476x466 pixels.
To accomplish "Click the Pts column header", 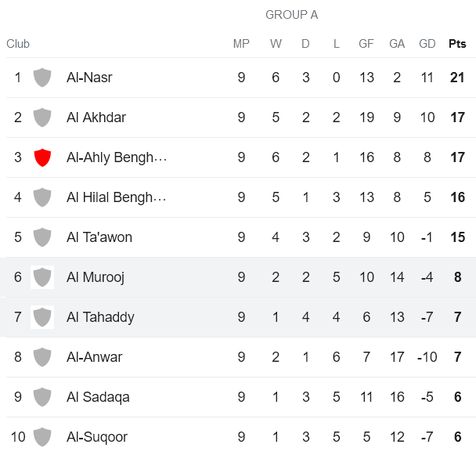I will point(457,44).
